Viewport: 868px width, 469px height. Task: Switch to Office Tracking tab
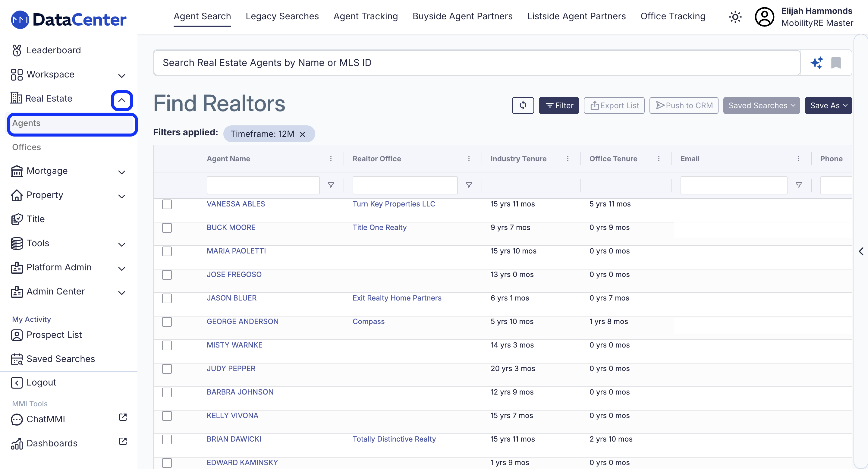[x=673, y=16]
